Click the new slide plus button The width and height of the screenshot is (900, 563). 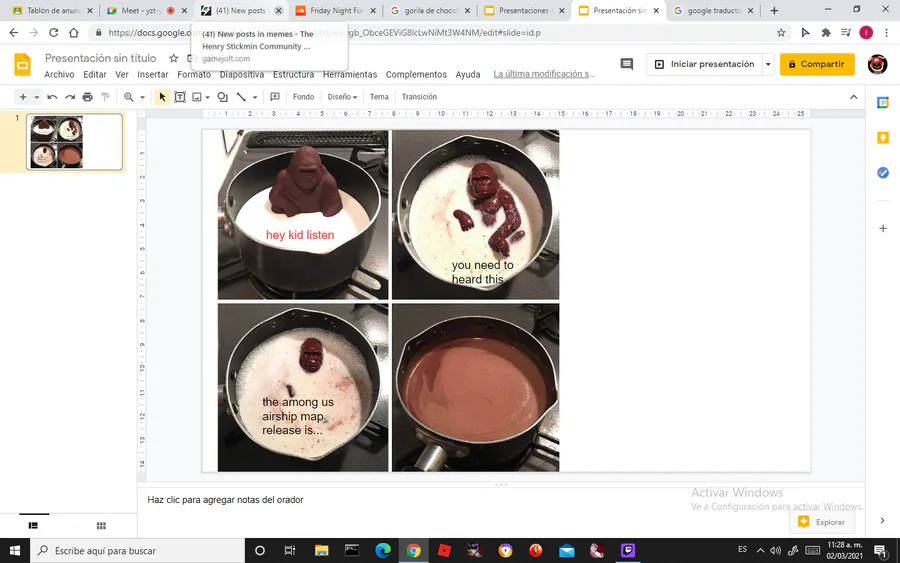pos(23,97)
